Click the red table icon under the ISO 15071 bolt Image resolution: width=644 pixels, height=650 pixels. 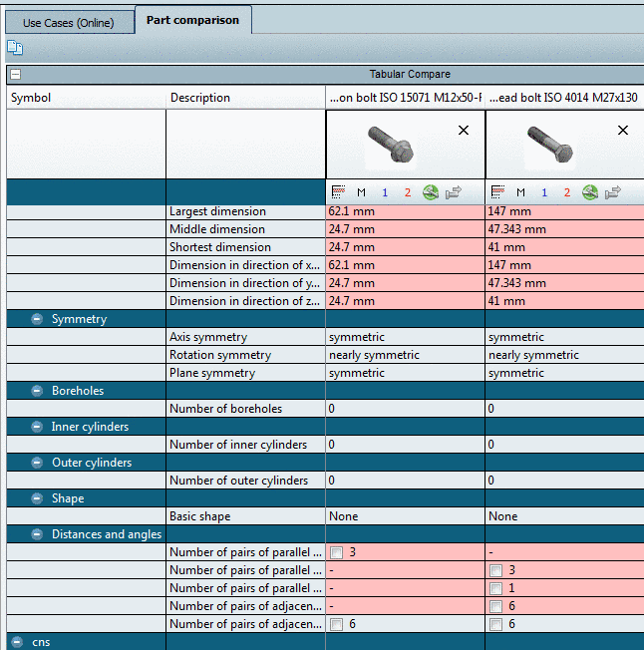coord(337,192)
